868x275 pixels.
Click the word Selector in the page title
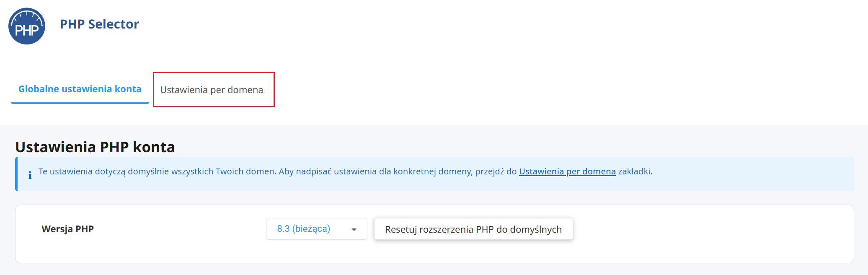pos(114,24)
